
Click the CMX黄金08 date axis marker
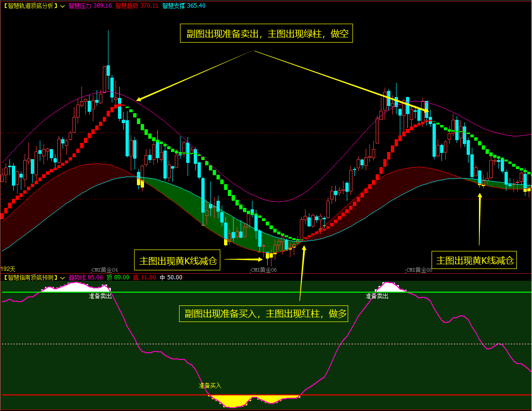[419, 270]
